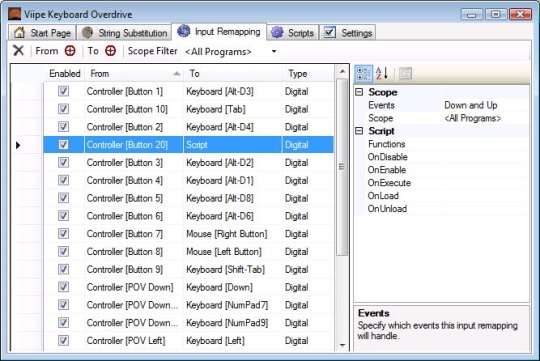The height and width of the screenshot is (361, 540).
Task: Select the OnDisable script property
Action: click(387, 157)
